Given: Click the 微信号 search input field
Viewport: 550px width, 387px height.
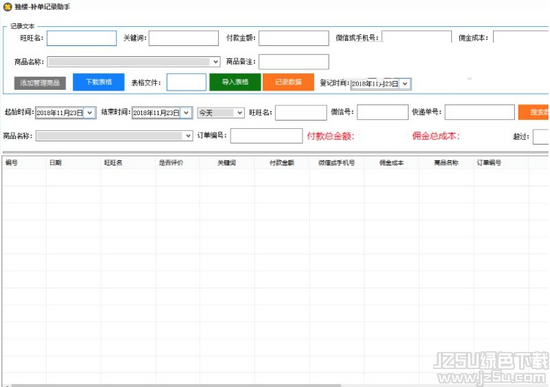Looking at the screenshot, I should [383, 112].
